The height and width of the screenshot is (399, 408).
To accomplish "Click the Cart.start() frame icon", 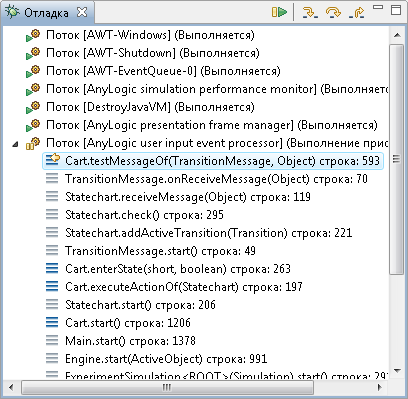I will click(52, 322).
